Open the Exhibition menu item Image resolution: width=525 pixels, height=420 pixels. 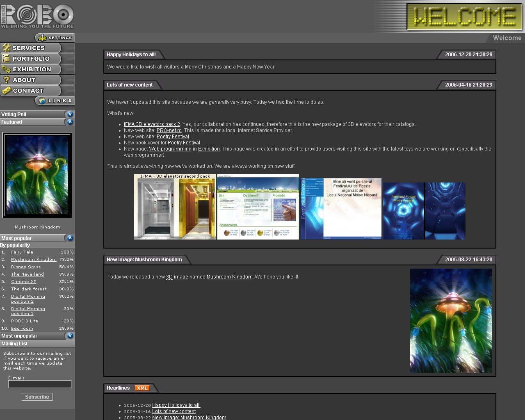point(32,69)
